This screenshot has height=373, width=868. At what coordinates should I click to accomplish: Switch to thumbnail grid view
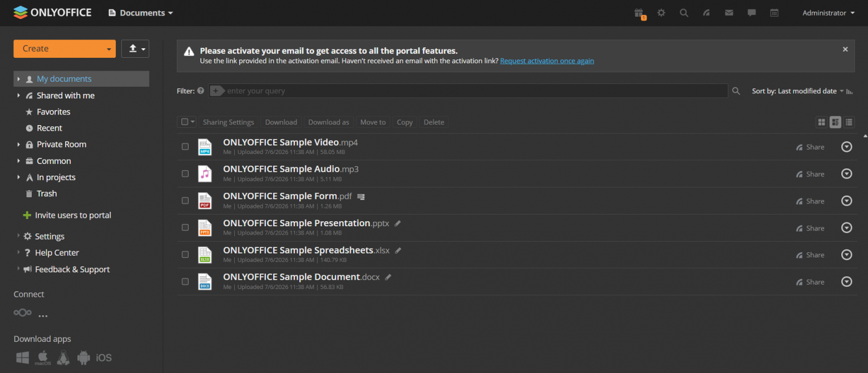coord(821,122)
